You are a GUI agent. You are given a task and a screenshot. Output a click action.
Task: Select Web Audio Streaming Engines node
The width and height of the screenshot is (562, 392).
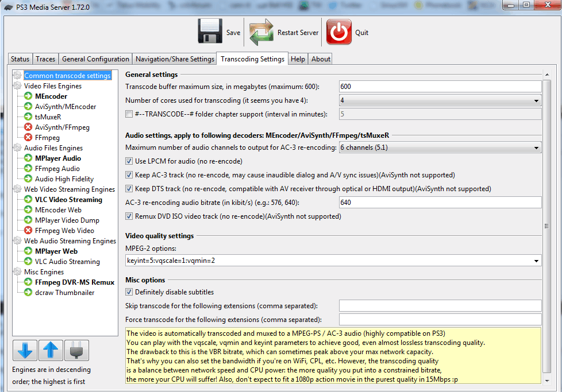(70, 241)
